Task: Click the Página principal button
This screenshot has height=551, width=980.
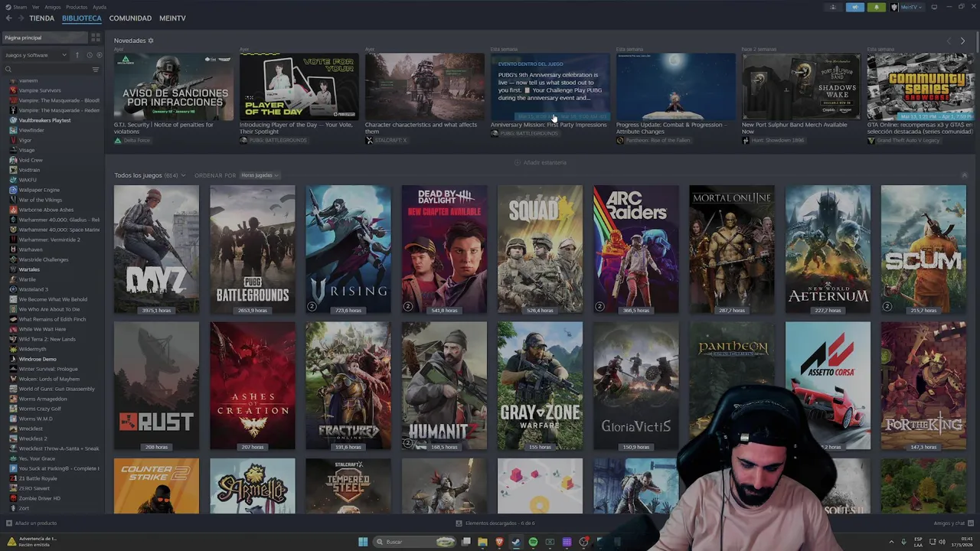Action: [x=45, y=37]
